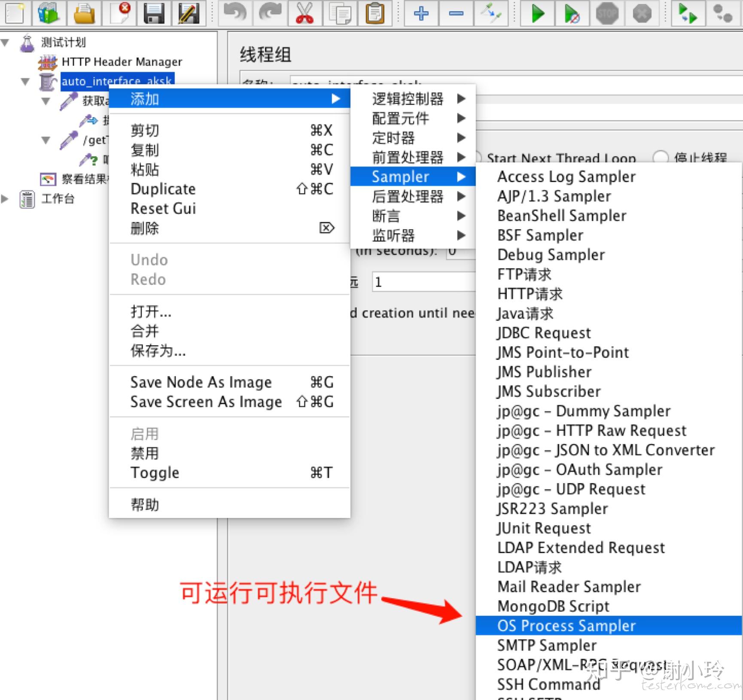Viewport: 743px width, 700px height.
Task: Expand the 工作台 tree node
Action: [5, 198]
